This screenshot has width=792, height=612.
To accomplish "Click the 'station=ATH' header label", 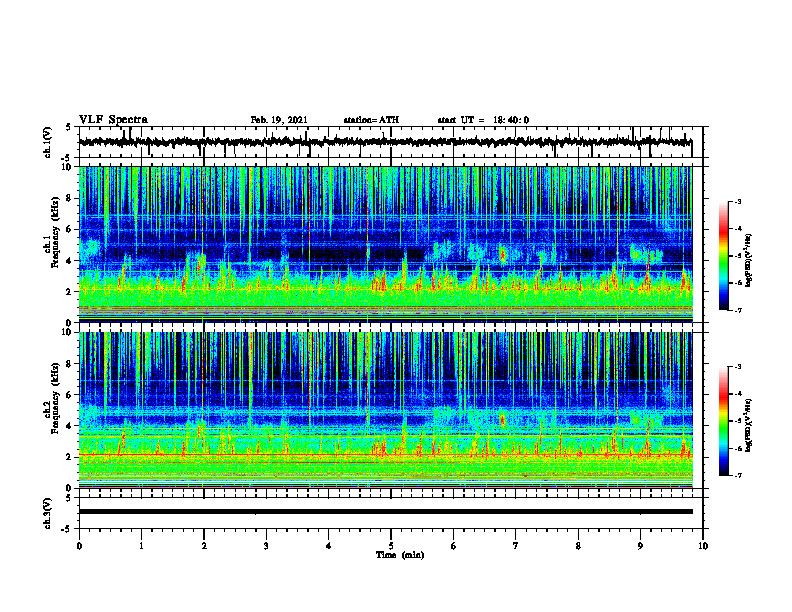I will (371, 120).
